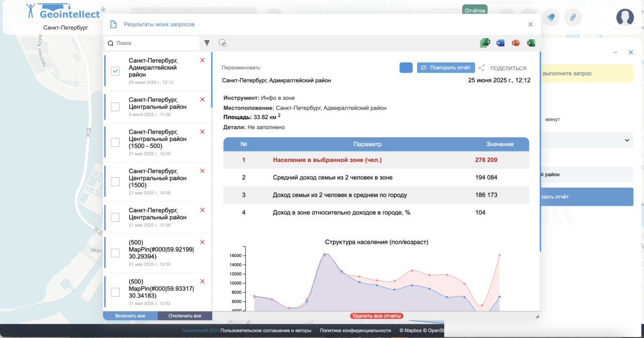Click the Удалить все отчеты button
Image resolution: width=644 pixels, height=338 pixels.
click(377, 316)
